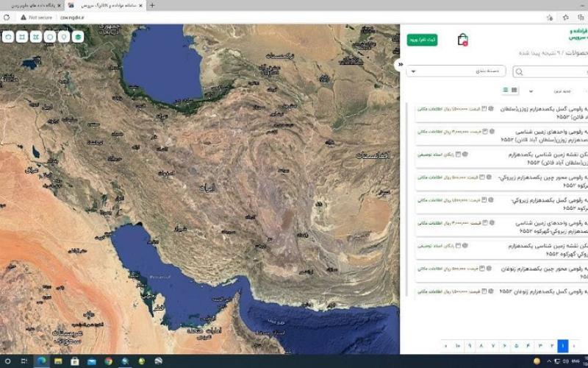Click cart icon on واحدهای زمین شناسی زوزن row
Viewport: 588px width, 368px height.
point(485,132)
